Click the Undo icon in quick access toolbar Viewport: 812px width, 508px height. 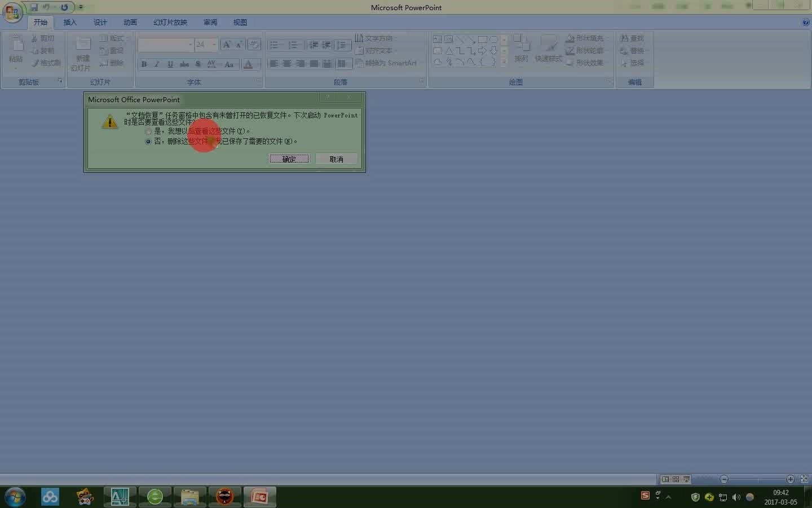click(x=47, y=7)
